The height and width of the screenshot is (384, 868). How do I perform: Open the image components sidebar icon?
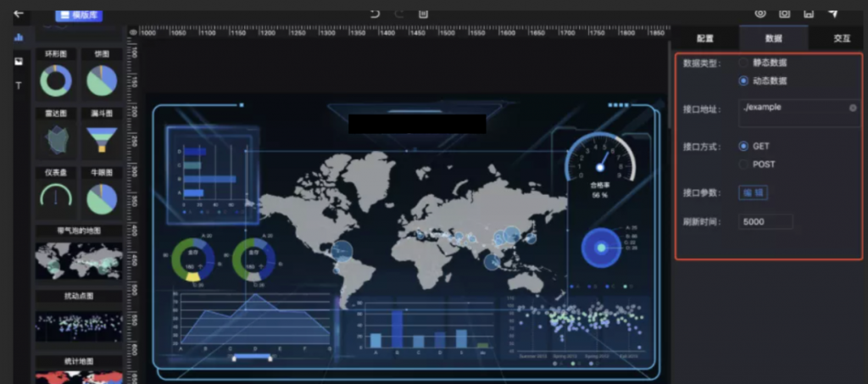(19, 62)
